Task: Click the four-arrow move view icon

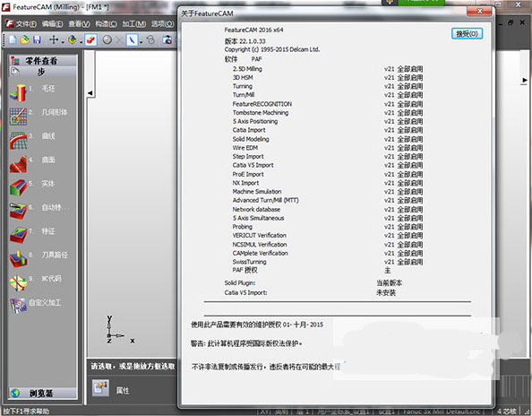Action: tap(54, 39)
